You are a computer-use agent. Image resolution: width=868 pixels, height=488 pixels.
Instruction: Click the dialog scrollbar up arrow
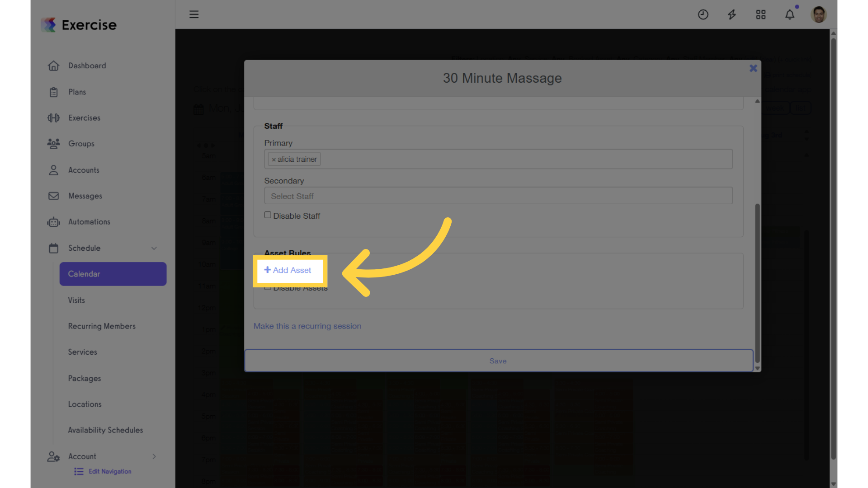pyautogui.click(x=757, y=101)
